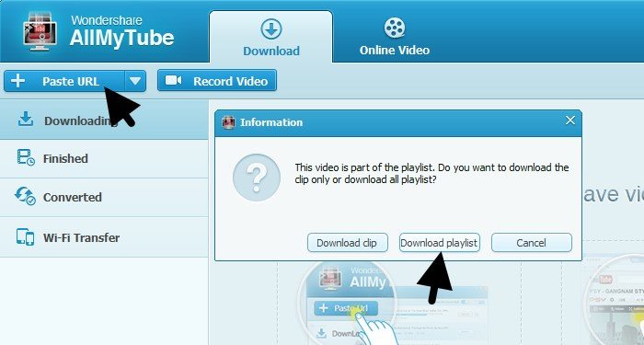Click the Converted refresh-check icon

tap(25, 196)
